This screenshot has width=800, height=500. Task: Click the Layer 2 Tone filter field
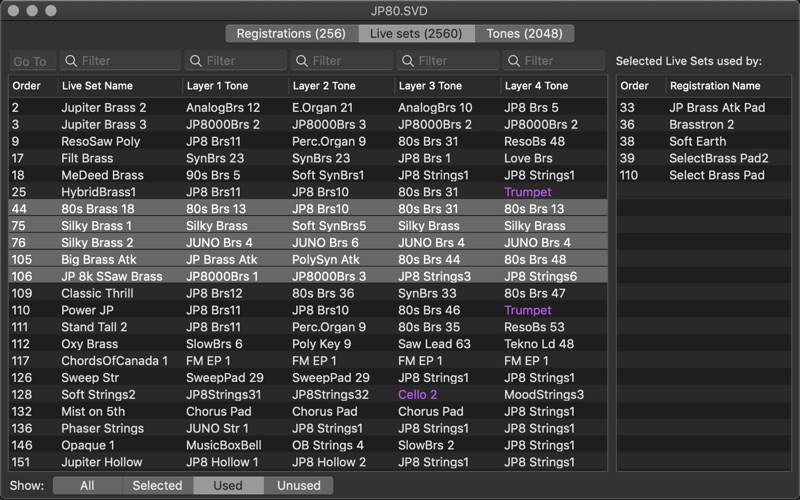pyautogui.click(x=341, y=61)
